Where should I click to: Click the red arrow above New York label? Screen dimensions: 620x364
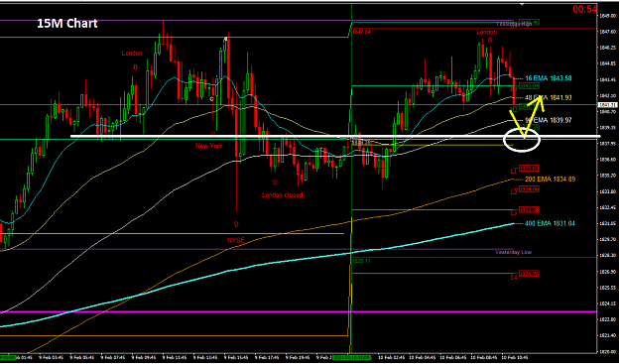coord(213,134)
